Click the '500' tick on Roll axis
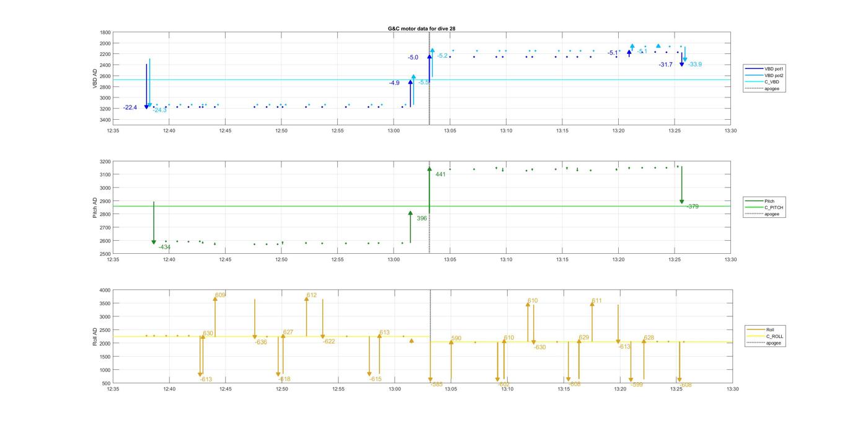This screenshot has height=430, width=868. [x=107, y=383]
